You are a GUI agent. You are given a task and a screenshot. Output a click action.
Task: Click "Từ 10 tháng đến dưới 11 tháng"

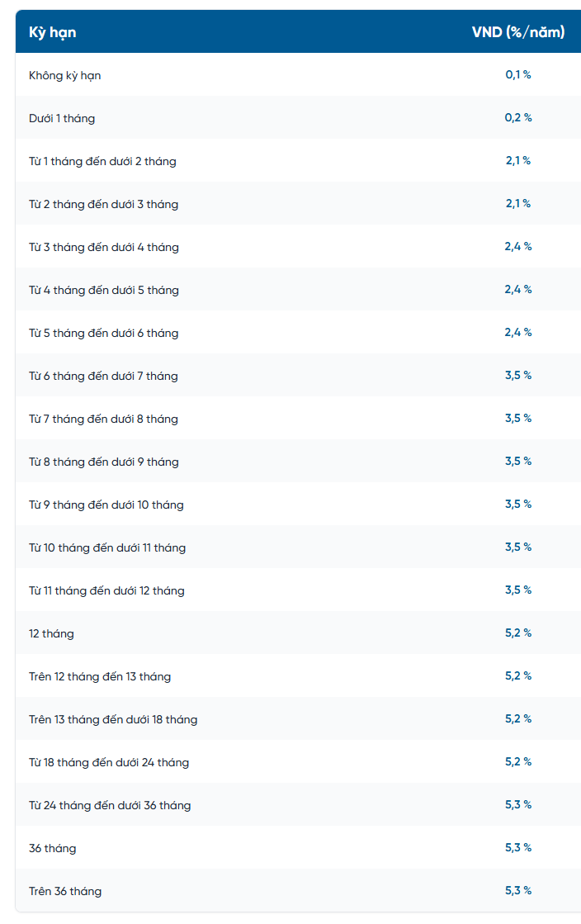tap(107, 547)
